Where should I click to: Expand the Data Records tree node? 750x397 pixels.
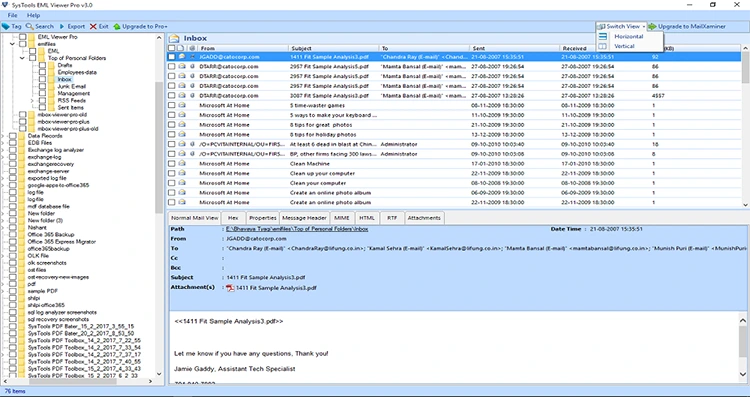coord(2,136)
